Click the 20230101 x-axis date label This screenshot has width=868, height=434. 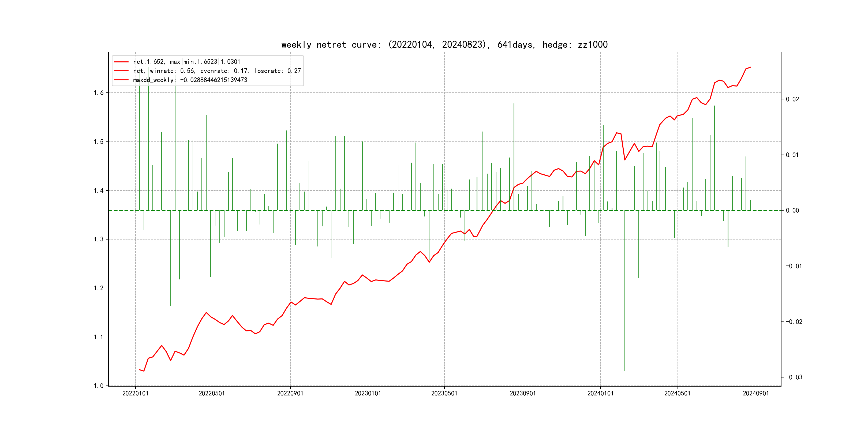pyautogui.click(x=368, y=393)
